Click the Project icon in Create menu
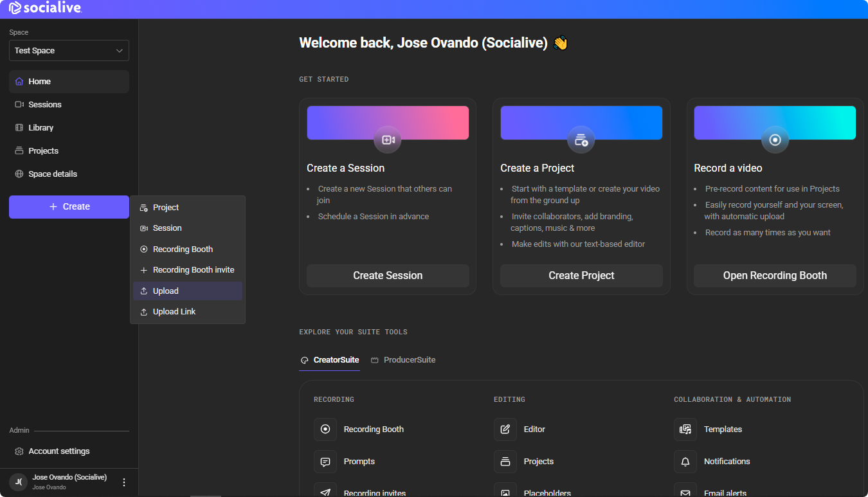This screenshot has height=497, width=868. click(144, 208)
